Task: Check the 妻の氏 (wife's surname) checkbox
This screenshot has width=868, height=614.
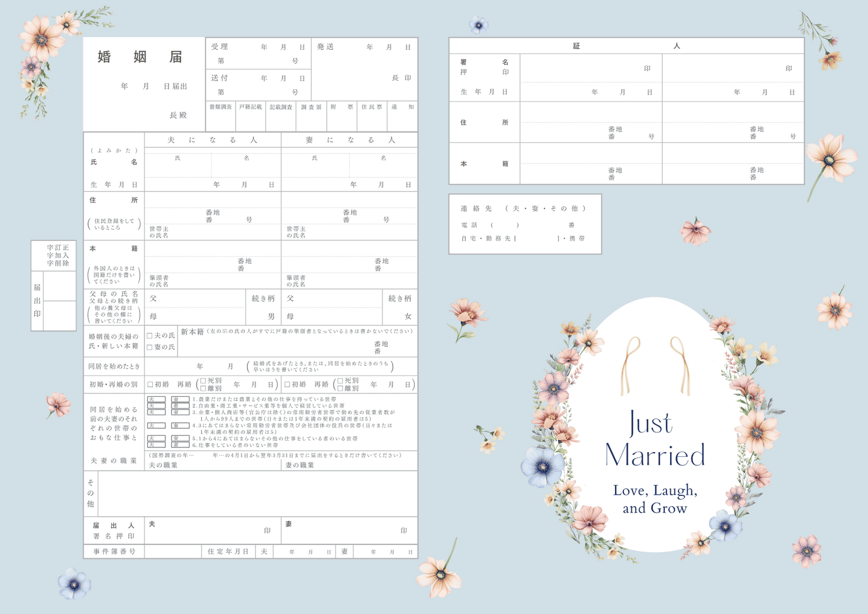Action: tap(149, 347)
